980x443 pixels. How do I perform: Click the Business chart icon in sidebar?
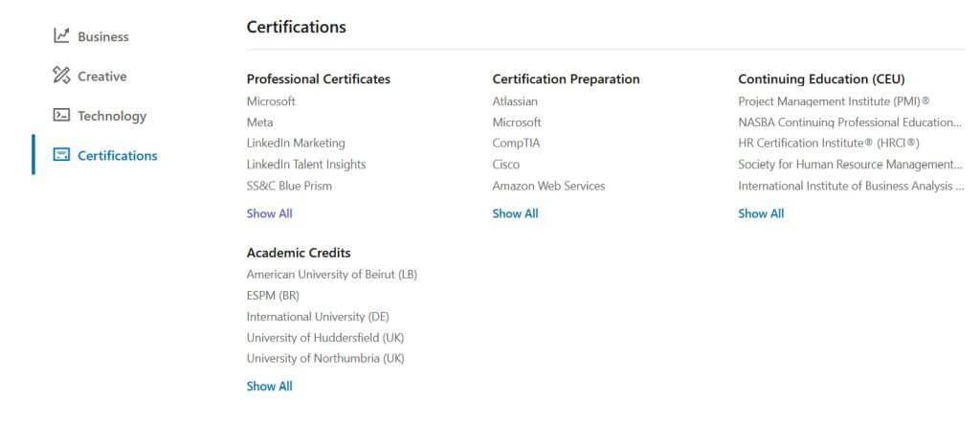click(x=61, y=36)
